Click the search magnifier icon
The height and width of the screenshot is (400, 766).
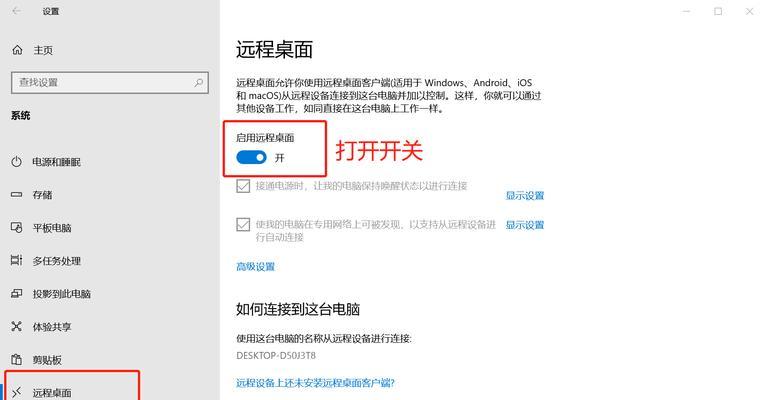tap(198, 83)
